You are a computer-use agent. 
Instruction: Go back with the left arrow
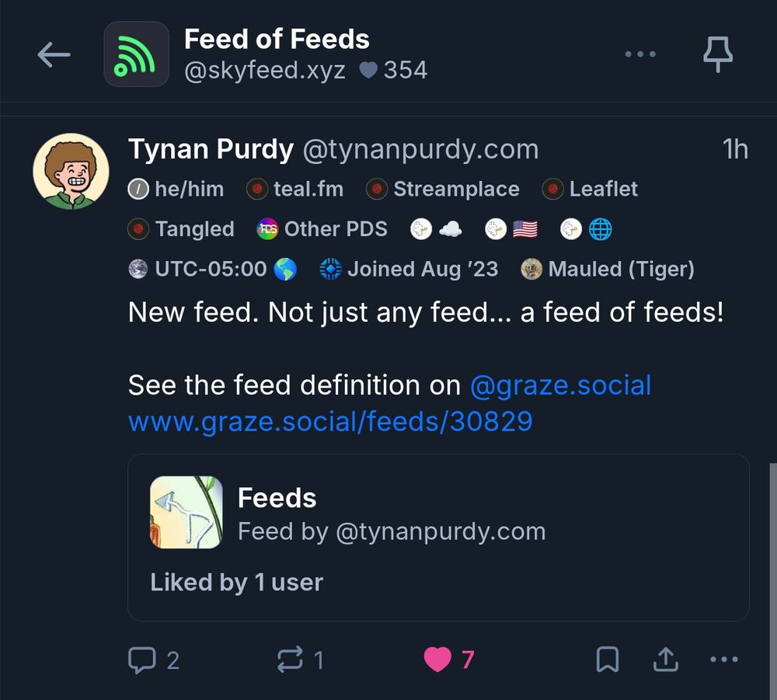coord(54,54)
